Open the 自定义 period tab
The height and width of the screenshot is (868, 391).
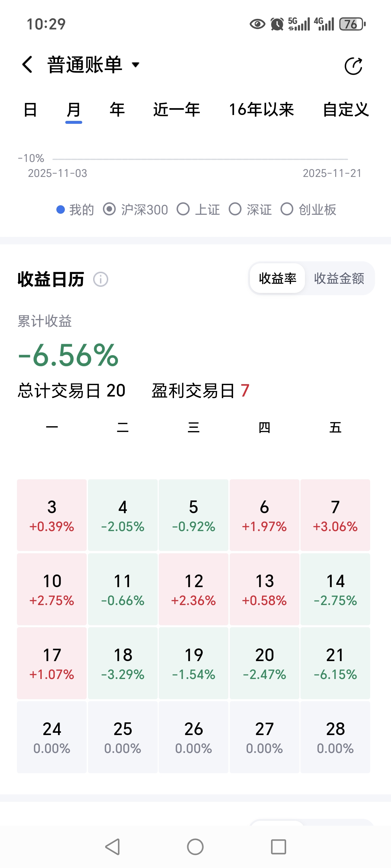tap(346, 109)
